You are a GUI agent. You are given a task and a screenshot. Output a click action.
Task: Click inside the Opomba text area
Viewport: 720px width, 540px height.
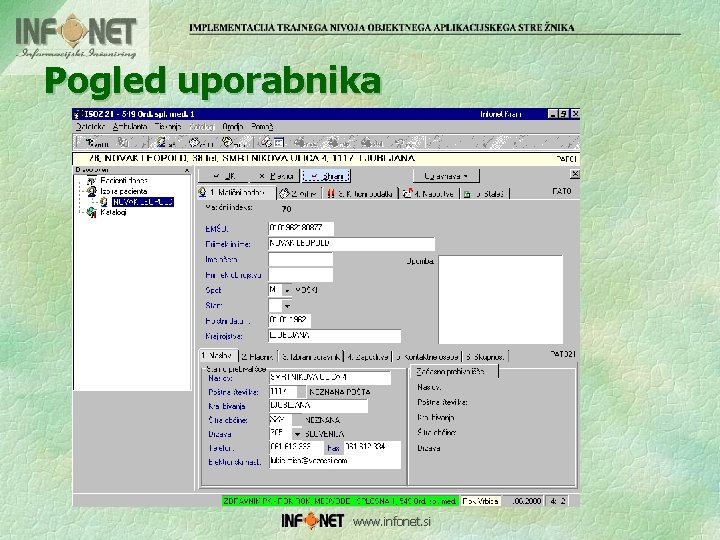[x=501, y=299]
